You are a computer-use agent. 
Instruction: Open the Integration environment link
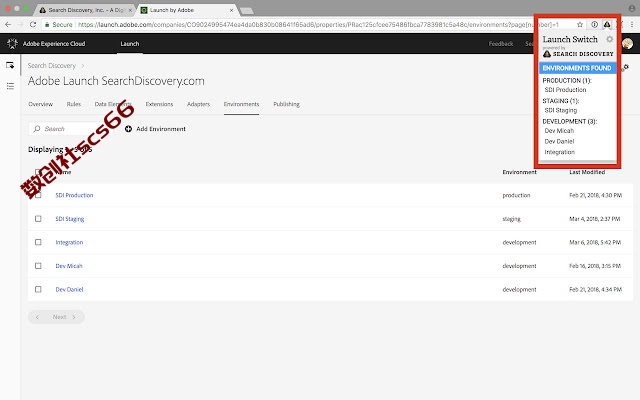(x=69, y=242)
